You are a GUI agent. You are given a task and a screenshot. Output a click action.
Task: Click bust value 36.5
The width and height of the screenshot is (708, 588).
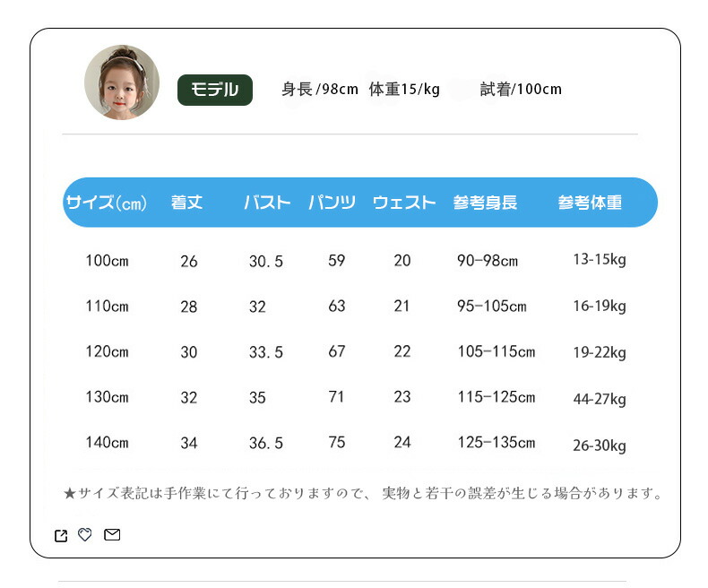tap(266, 443)
